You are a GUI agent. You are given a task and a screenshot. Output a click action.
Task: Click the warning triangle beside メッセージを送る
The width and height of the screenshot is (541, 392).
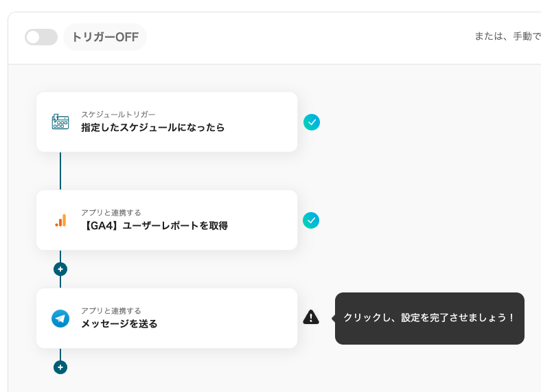pyautogui.click(x=311, y=317)
